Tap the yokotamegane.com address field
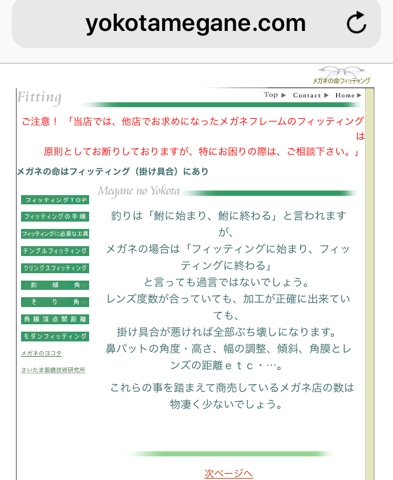 (196, 23)
